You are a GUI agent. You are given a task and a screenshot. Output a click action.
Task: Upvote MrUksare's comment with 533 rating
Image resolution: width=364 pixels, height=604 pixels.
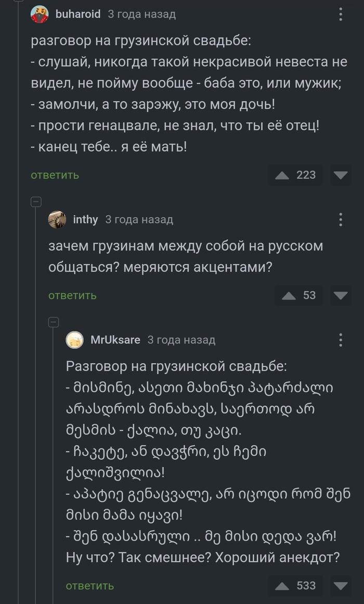[282, 586]
